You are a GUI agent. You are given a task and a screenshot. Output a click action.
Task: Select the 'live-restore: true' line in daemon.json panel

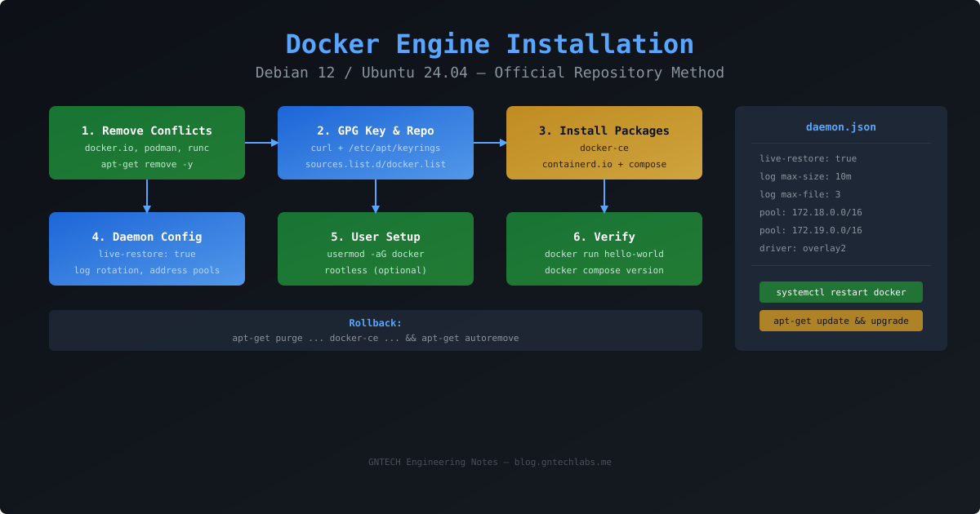point(808,158)
